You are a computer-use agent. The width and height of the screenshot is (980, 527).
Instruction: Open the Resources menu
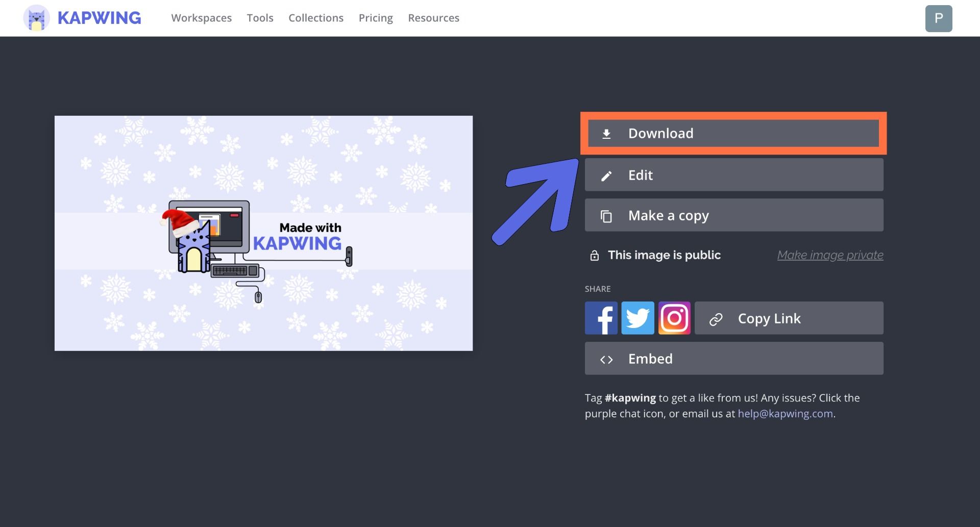point(433,18)
